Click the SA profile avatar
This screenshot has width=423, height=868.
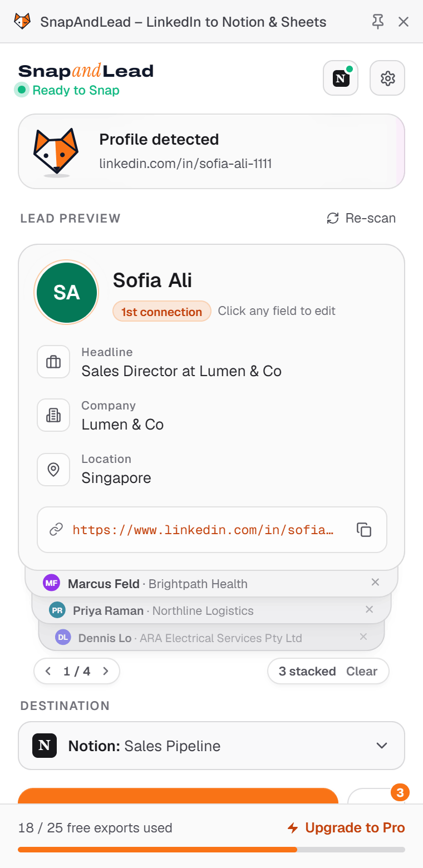click(x=66, y=293)
